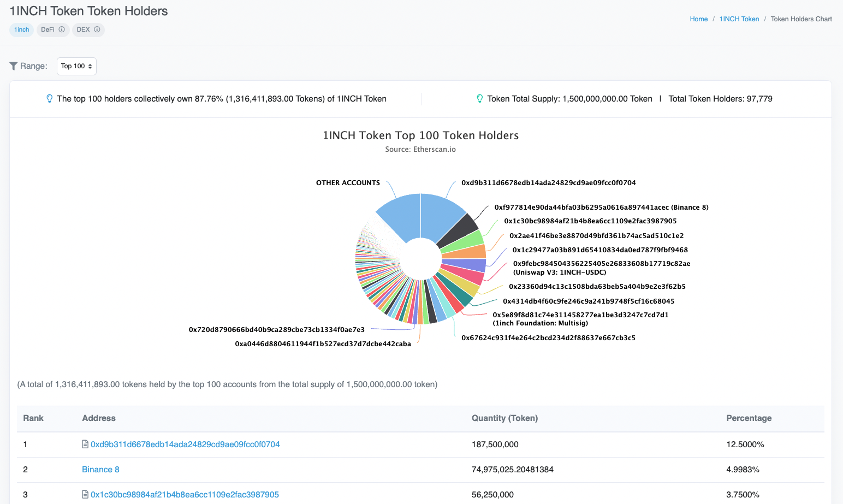Open 1INCH Token from the breadcrumb trail

point(739,19)
